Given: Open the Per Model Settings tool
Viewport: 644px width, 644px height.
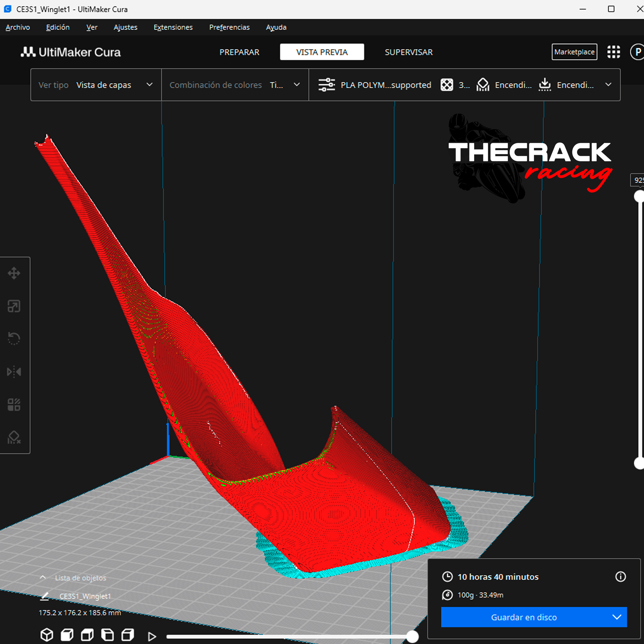Looking at the screenshot, I should [14, 404].
